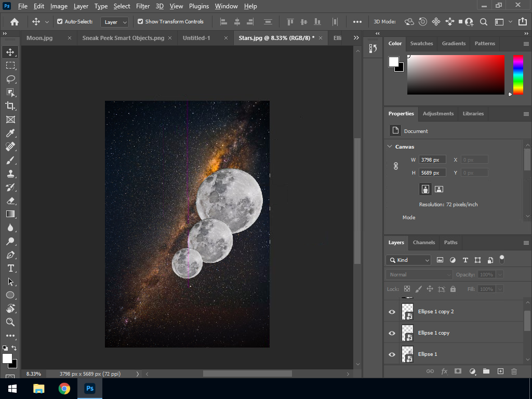Select the Eraser tool
Viewport: 532px width, 399px height.
coord(10,201)
